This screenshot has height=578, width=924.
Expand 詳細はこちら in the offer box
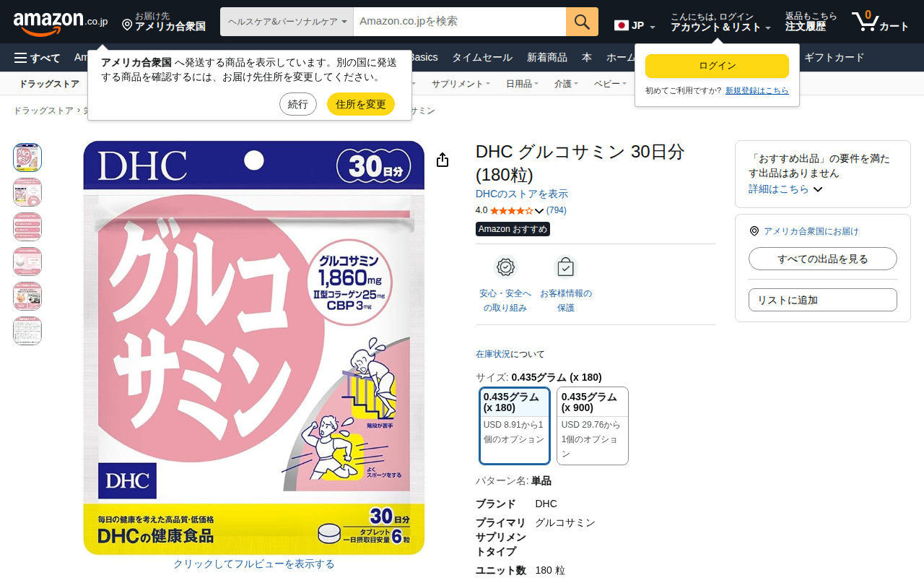tap(785, 189)
